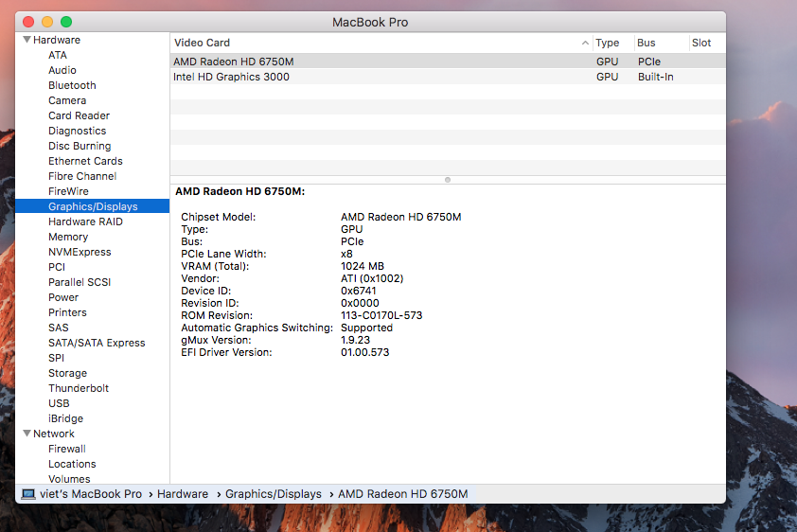Collapse the Network disclosure triangle
This screenshot has width=797, height=532.
[x=27, y=434]
